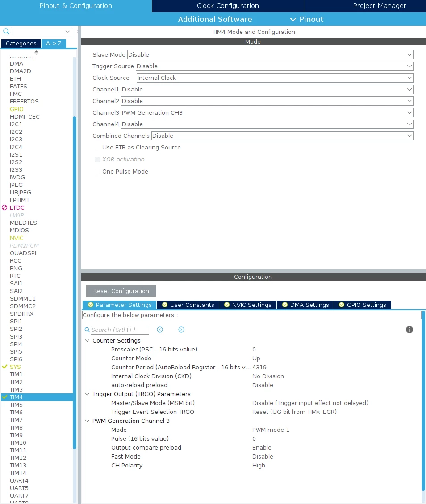This screenshot has width=426, height=504.
Task: Open the Combined Channels dropdown
Action: pyautogui.click(x=283, y=136)
